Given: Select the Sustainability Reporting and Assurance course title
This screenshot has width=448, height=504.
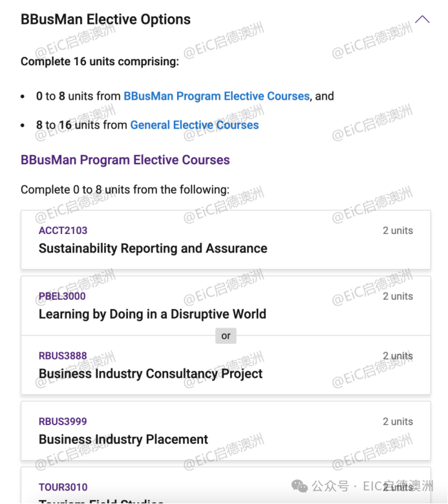Looking at the screenshot, I should [x=153, y=249].
